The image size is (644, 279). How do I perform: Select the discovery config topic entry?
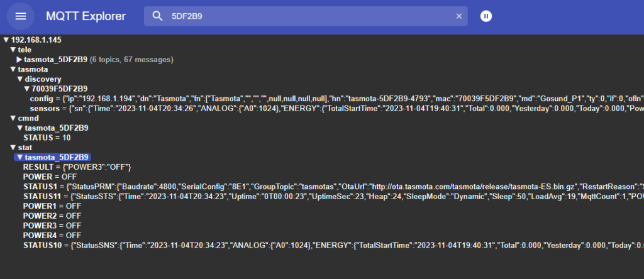(42, 99)
